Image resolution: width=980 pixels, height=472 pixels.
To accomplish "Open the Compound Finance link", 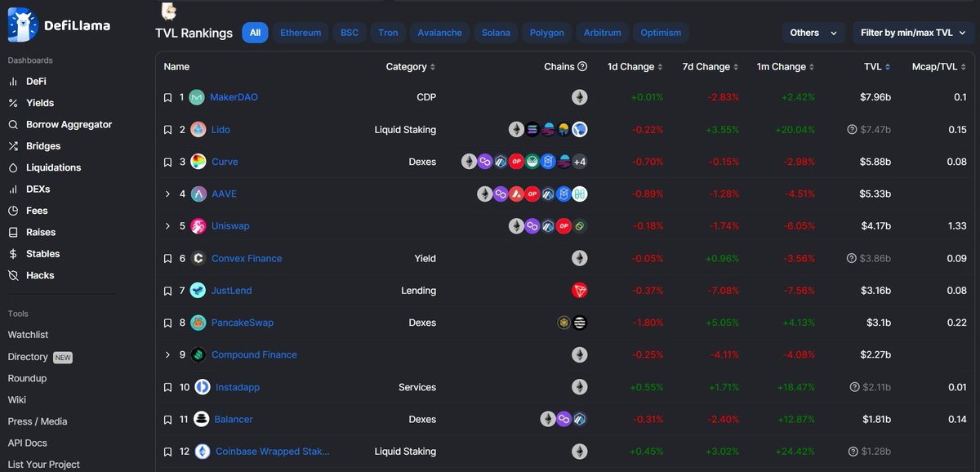I will click(254, 355).
